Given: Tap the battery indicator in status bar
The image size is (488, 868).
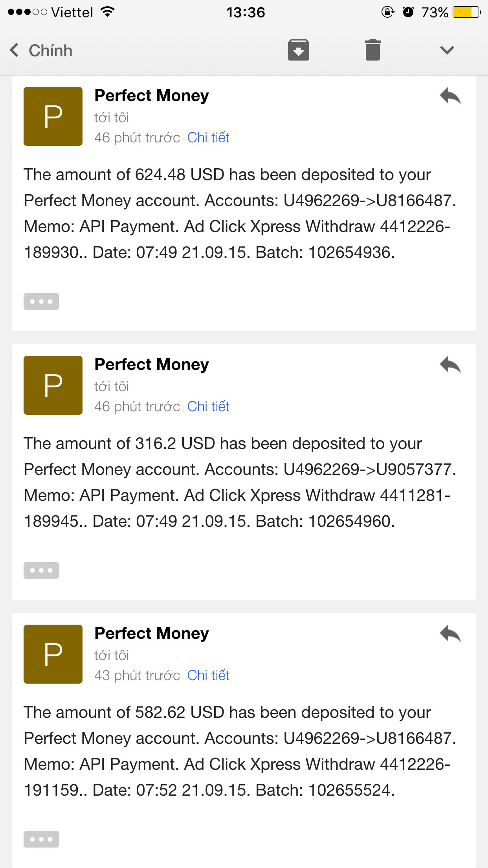Looking at the screenshot, I should pos(466,12).
